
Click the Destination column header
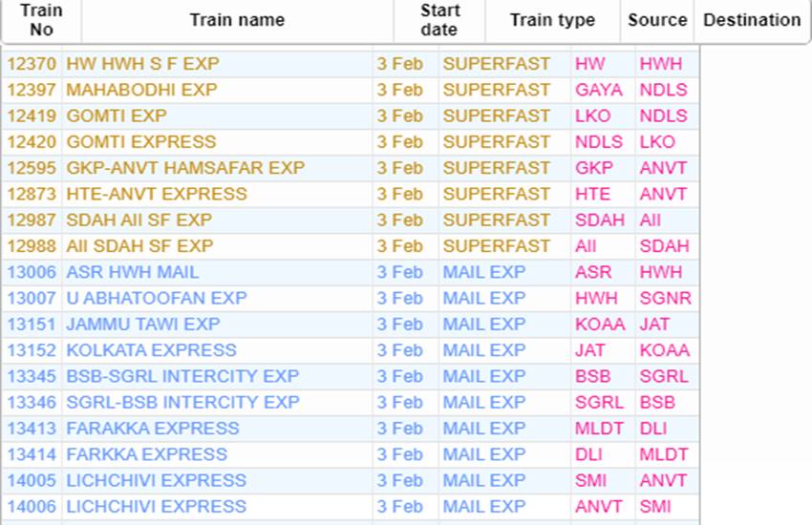click(x=752, y=20)
